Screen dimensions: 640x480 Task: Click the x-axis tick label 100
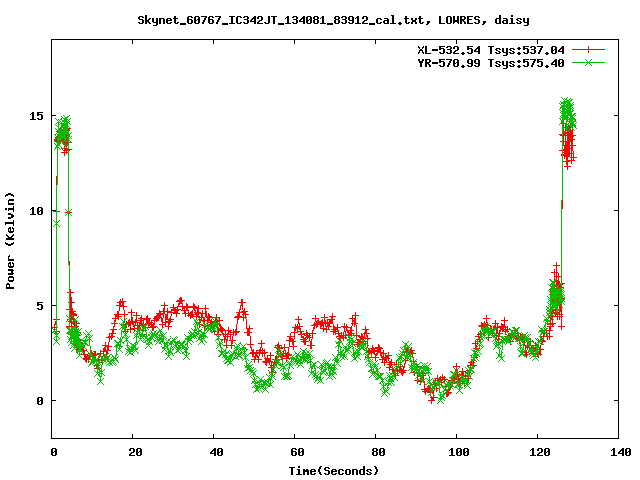coord(459,452)
